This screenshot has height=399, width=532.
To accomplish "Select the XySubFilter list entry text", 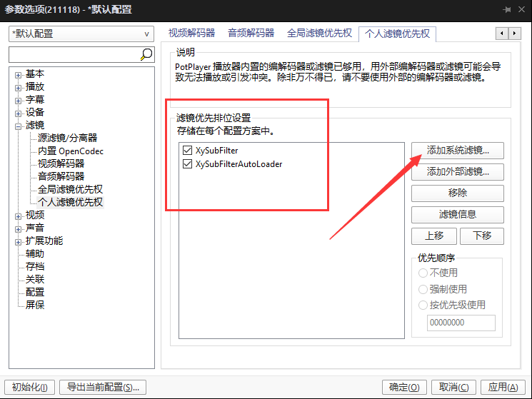I will pos(217,150).
